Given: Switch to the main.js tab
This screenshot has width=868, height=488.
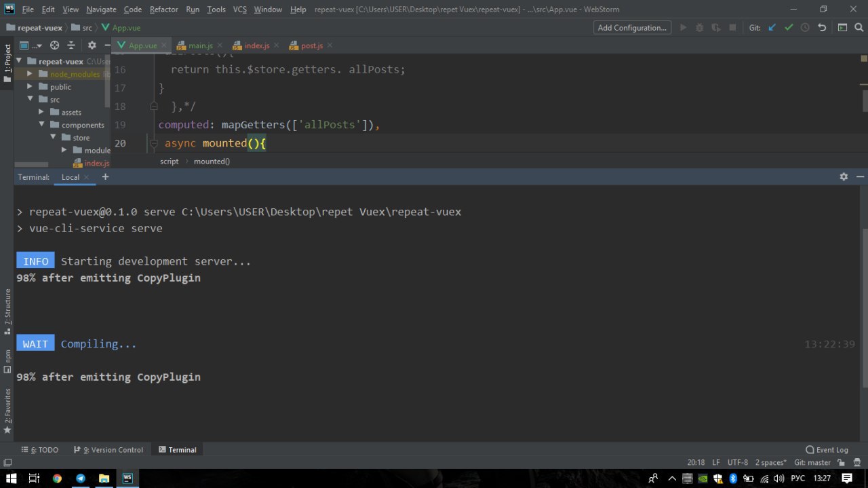Looking at the screenshot, I should coord(201,45).
